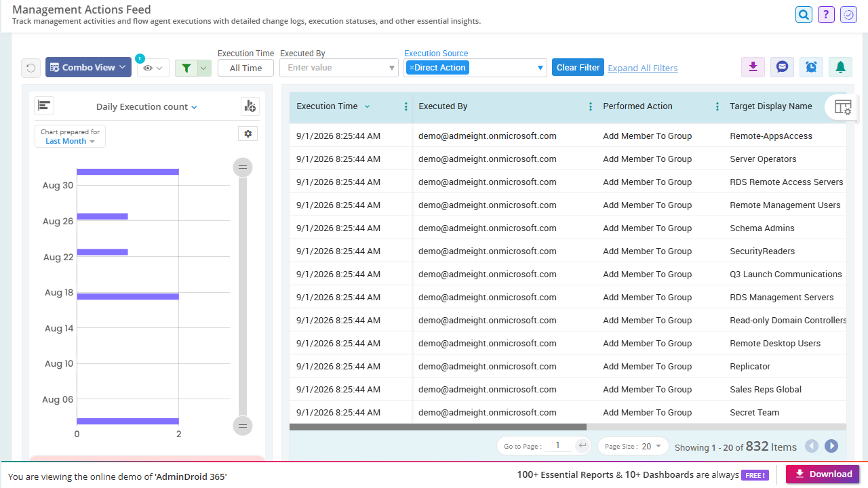868x488 pixels.
Task: Sort by the Execution Time column header
Action: pyautogui.click(x=327, y=106)
